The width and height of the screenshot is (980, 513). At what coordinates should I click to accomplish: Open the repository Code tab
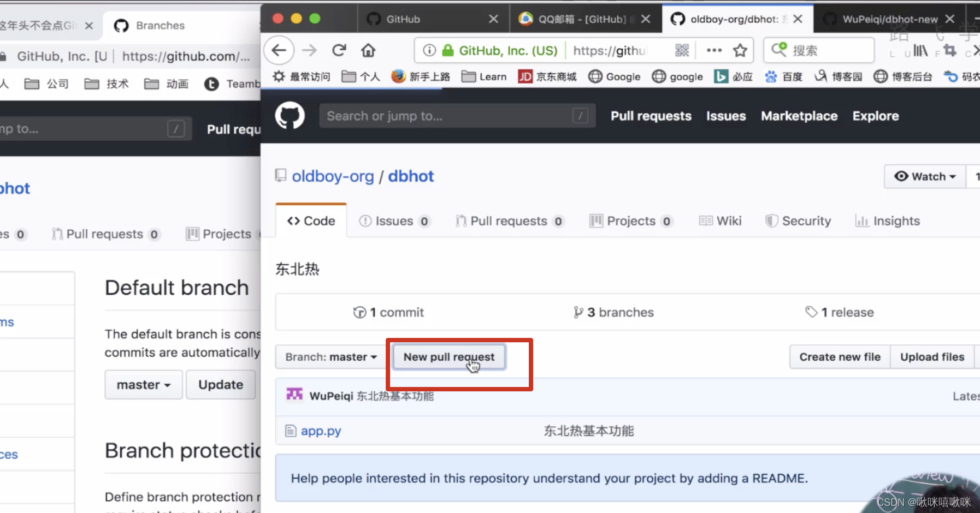[x=311, y=221]
